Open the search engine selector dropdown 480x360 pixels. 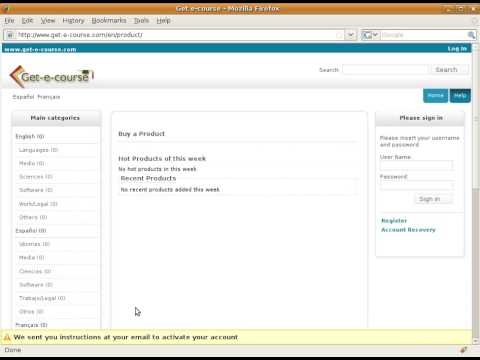370,35
